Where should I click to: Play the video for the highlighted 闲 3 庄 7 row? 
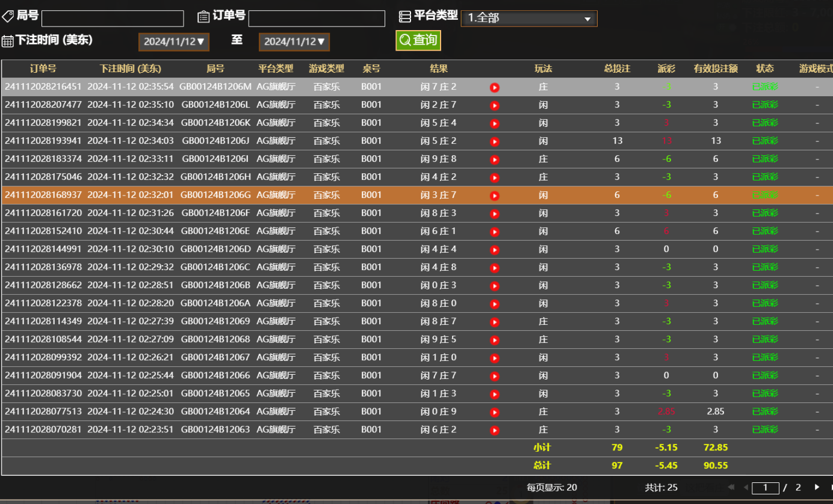(x=494, y=195)
